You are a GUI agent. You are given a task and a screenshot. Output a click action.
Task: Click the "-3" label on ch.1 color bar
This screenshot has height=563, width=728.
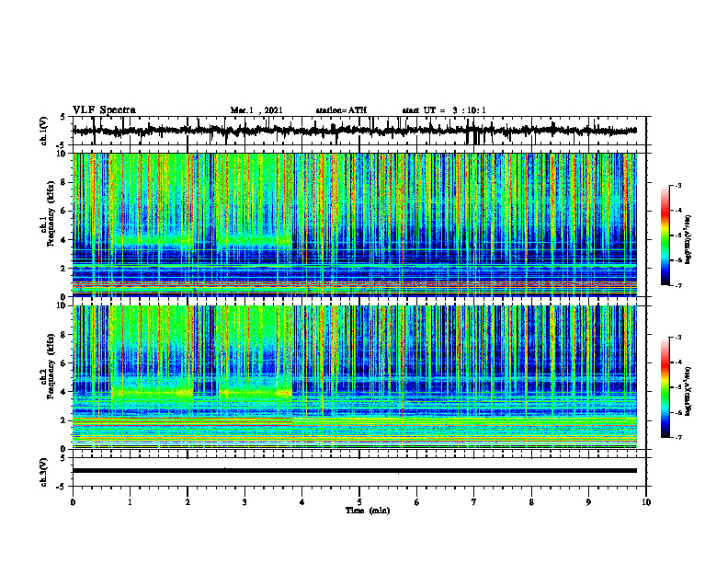(x=678, y=186)
